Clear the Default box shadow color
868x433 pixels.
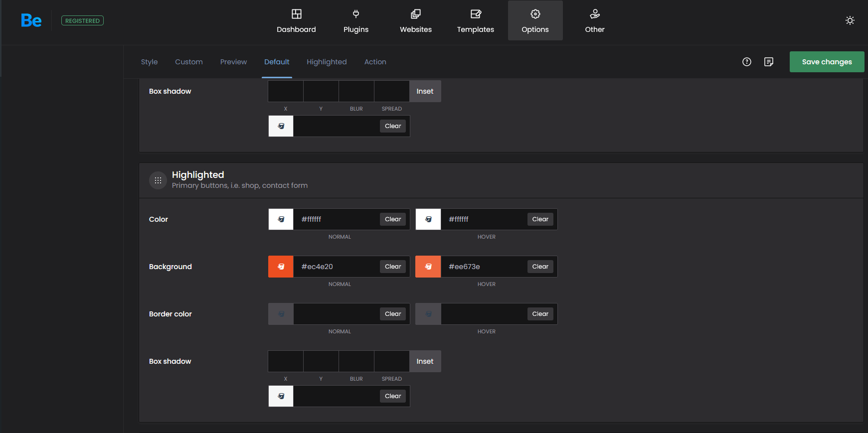tap(393, 126)
